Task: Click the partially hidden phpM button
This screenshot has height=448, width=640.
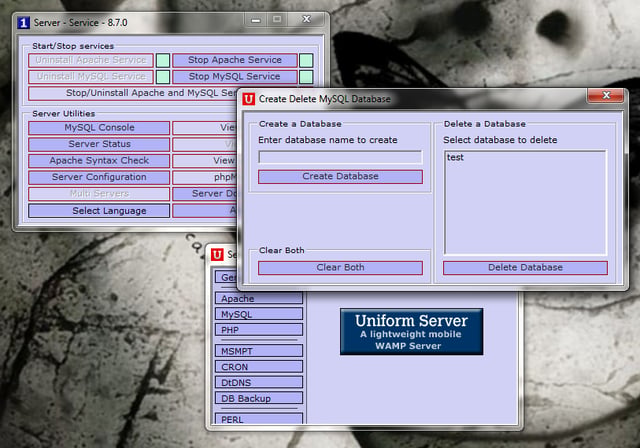Action: 205,177
